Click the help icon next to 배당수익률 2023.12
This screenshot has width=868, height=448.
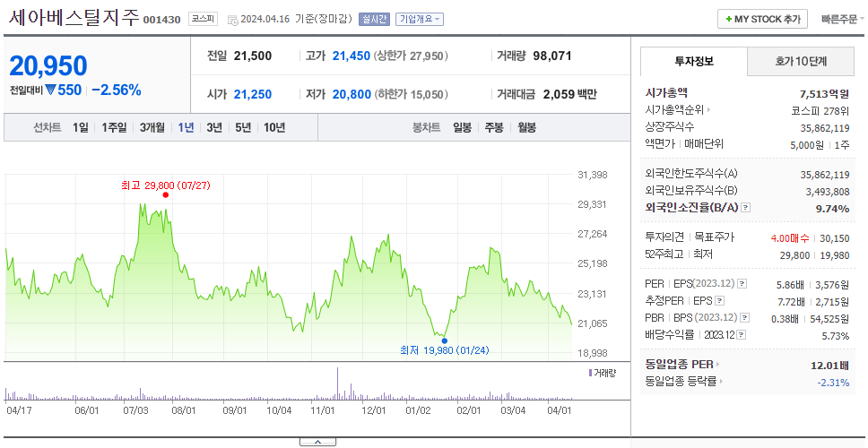pos(742,335)
